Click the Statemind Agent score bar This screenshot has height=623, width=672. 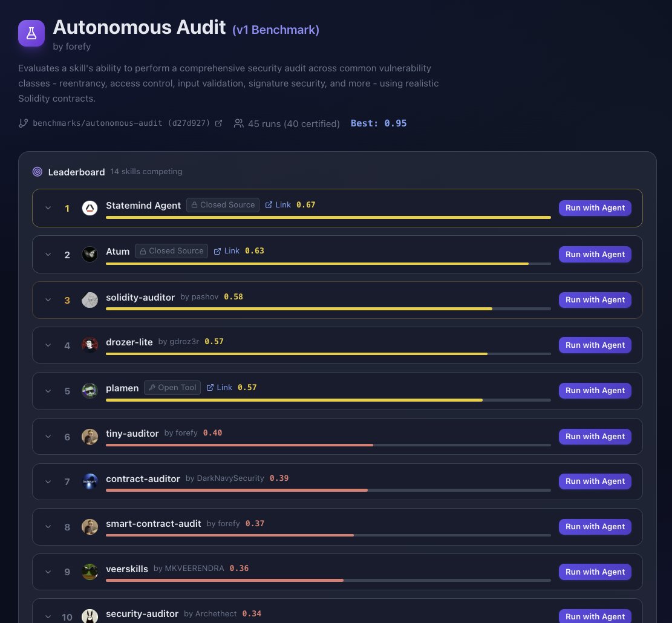coord(328,218)
